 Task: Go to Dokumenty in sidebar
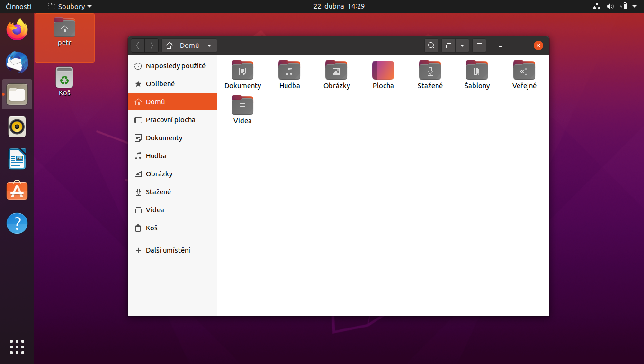(172, 138)
